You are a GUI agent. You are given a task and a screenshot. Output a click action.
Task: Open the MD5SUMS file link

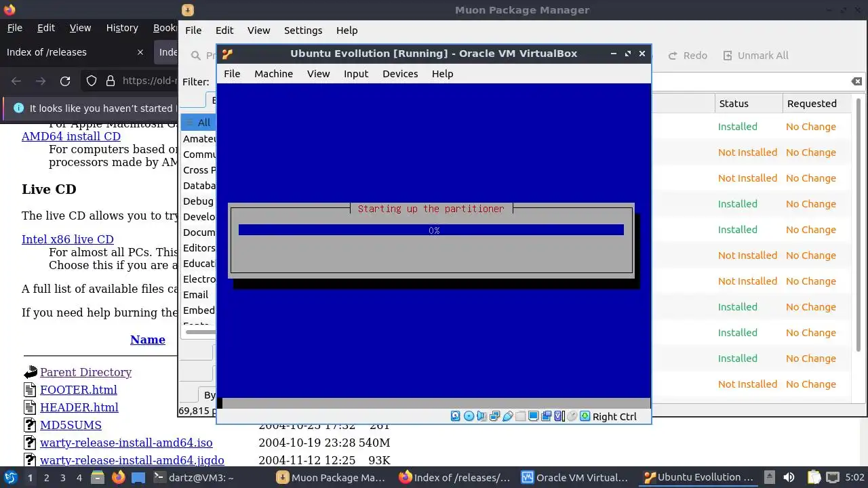click(x=71, y=425)
